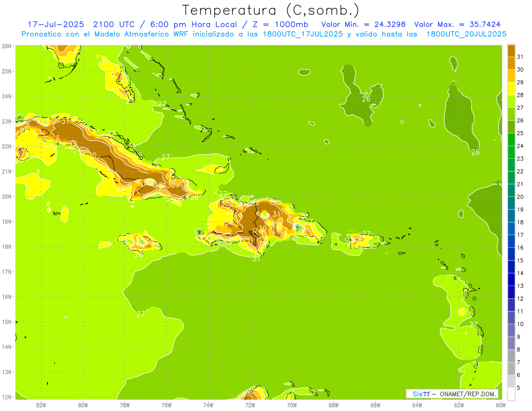Click the '66W' longitude axis label
This screenshot has height=411, width=532.
pos(375,405)
